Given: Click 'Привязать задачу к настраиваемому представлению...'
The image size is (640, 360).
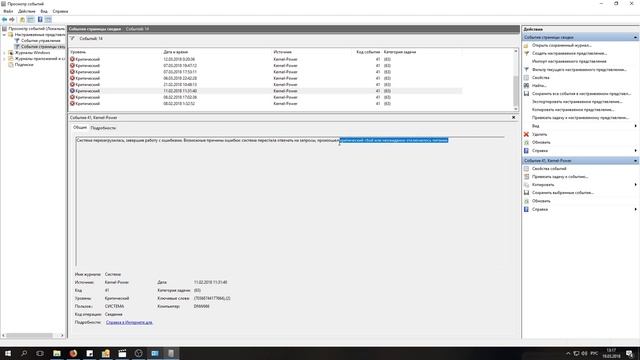Looking at the screenshot, I should (580, 118).
